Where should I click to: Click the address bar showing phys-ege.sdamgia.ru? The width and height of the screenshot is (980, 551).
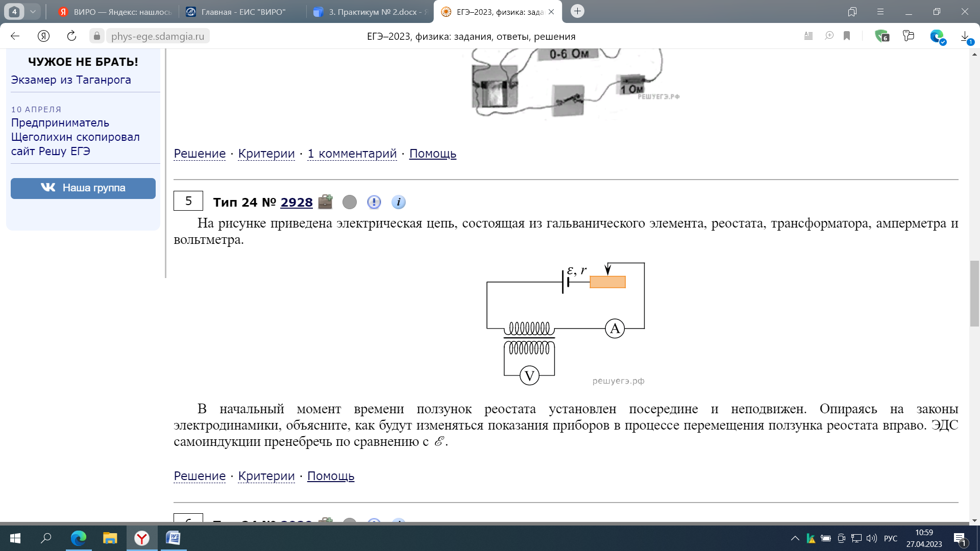tap(158, 36)
